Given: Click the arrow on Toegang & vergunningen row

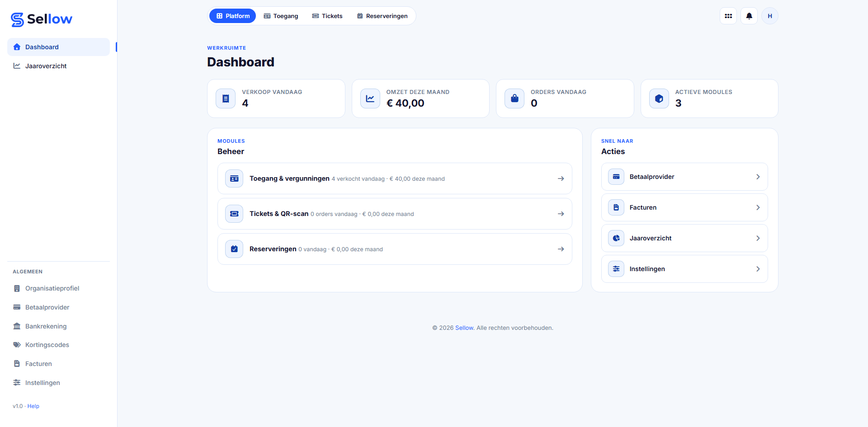Looking at the screenshot, I should pyautogui.click(x=561, y=178).
